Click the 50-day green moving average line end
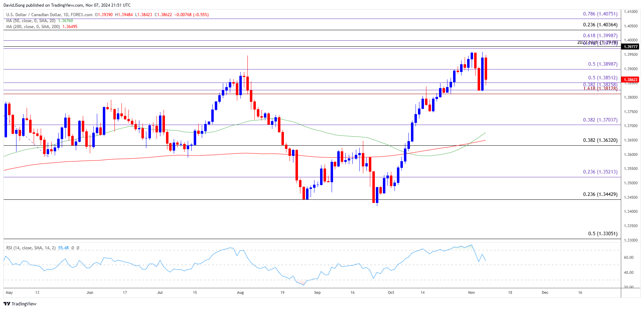Screen dimensions: 644x310 coord(485,133)
